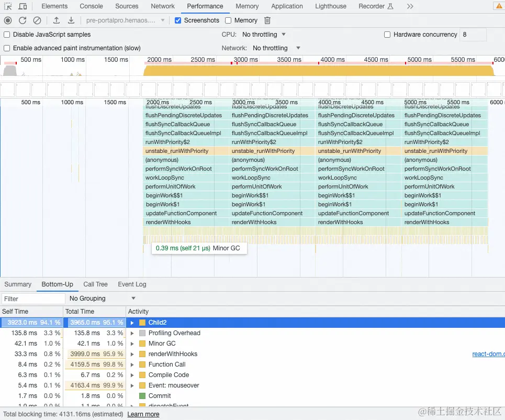Start recording with the record button

8,20
